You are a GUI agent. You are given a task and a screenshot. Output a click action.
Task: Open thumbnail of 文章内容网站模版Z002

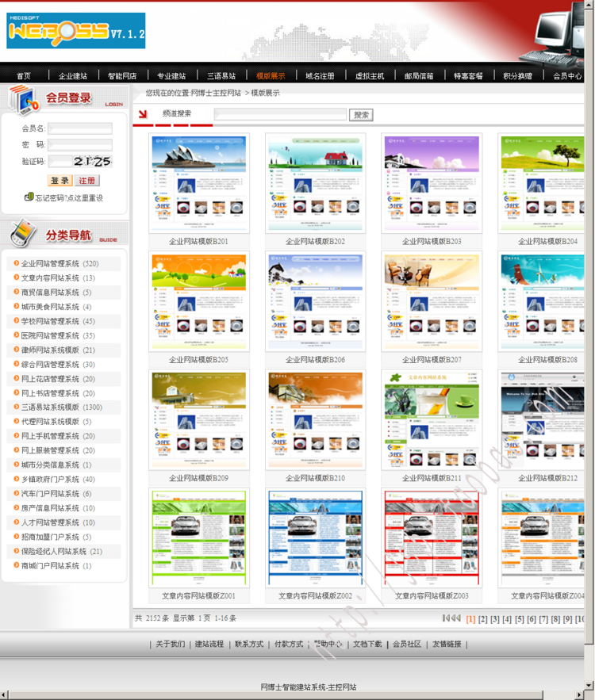pos(316,538)
